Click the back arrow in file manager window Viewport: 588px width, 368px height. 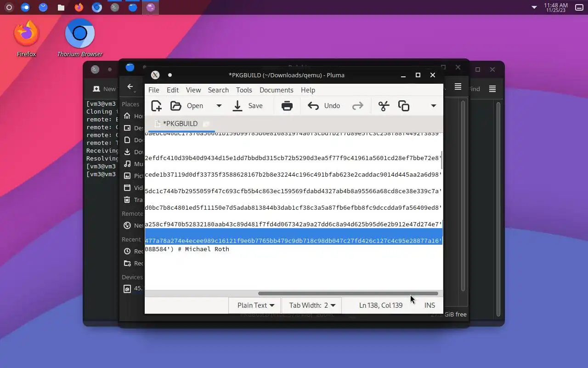130,86
